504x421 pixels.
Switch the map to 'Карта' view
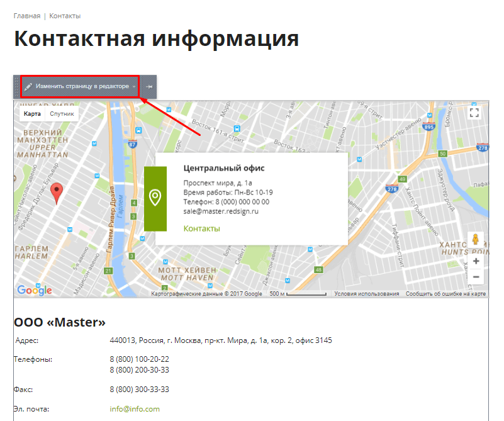click(33, 114)
